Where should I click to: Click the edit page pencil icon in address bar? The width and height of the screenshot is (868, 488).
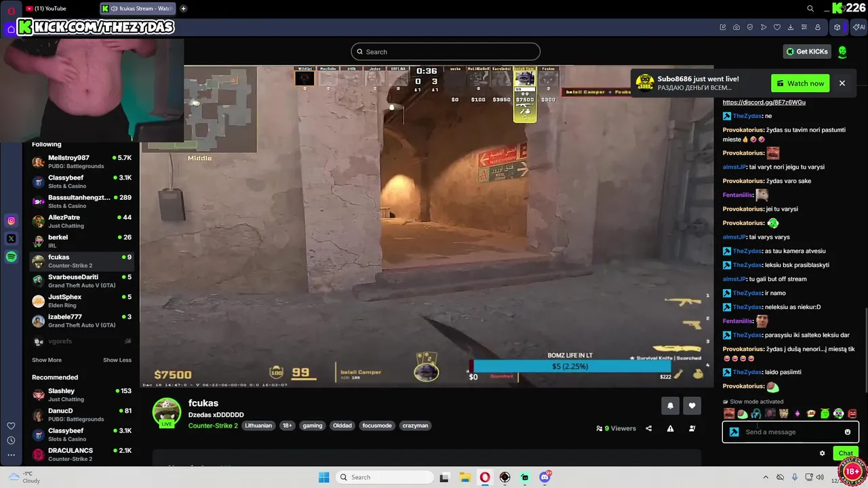click(723, 27)
